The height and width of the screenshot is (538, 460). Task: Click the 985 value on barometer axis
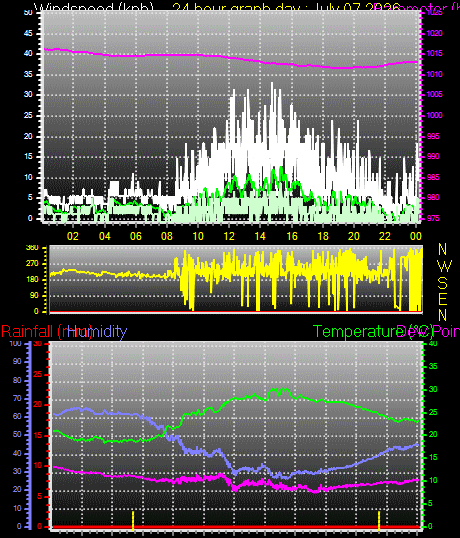click(433, 177)
